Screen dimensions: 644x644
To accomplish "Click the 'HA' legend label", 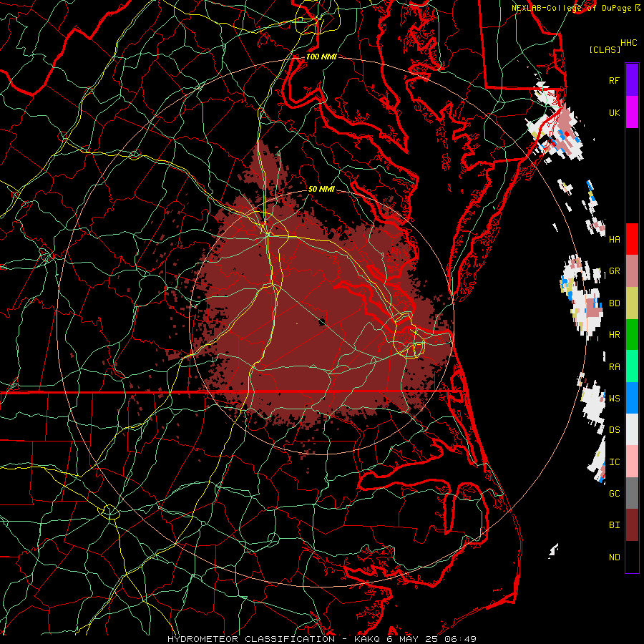I will point(614,239).
